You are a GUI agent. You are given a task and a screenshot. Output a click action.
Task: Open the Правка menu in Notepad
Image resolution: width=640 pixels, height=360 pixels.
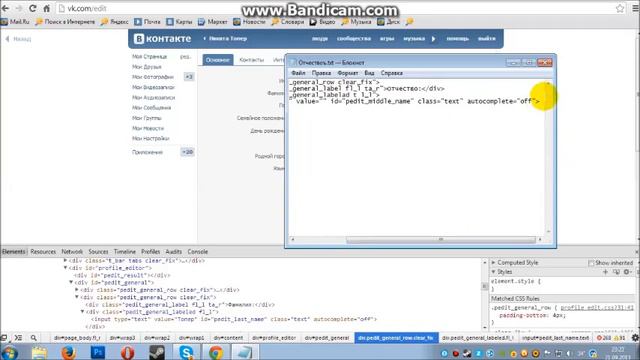321,73
